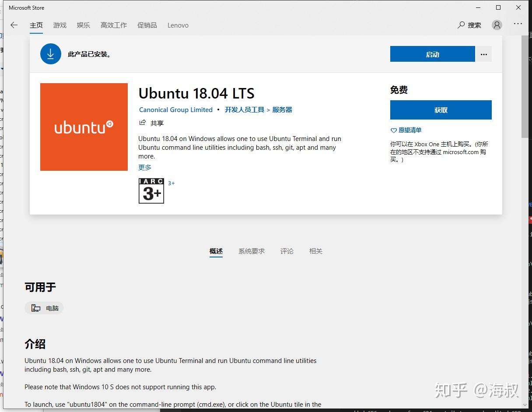Open the See more (...) menu in the top bar
This screenshot has width=532, height=412.
pyautogui.click(x=518, y=25)
